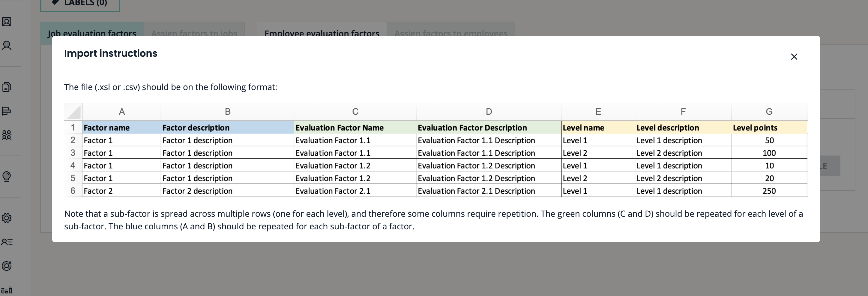Click the user list icon in sidebar
Screen dimensions: 868x296
[7, 242]
